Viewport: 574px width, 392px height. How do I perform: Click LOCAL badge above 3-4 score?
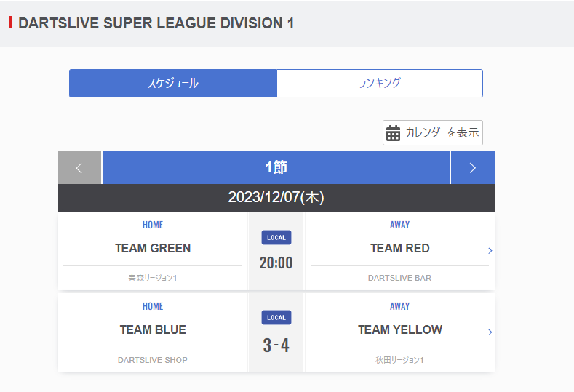[276, 317]
